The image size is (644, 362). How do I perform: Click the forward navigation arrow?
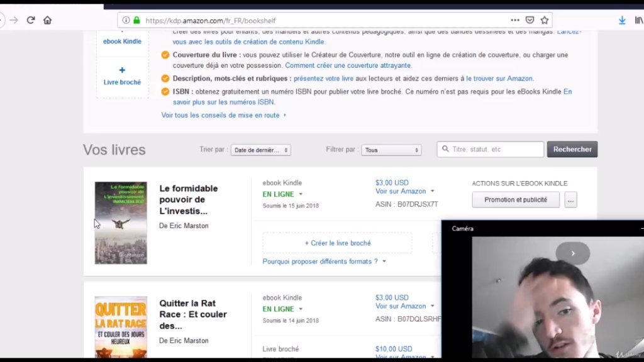(14, 20)
